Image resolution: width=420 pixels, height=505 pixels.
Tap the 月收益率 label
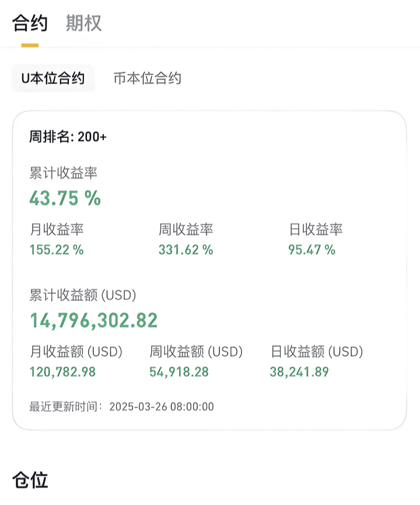tap(57, 229)
